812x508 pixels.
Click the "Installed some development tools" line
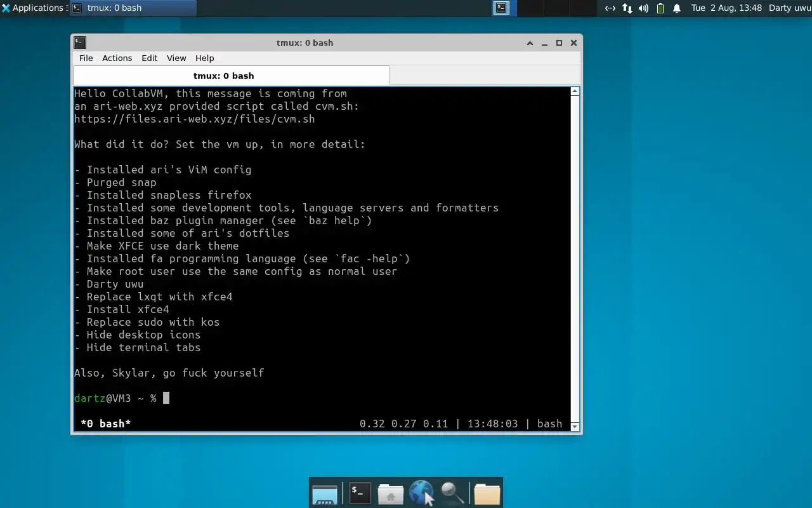click(286, 208)
